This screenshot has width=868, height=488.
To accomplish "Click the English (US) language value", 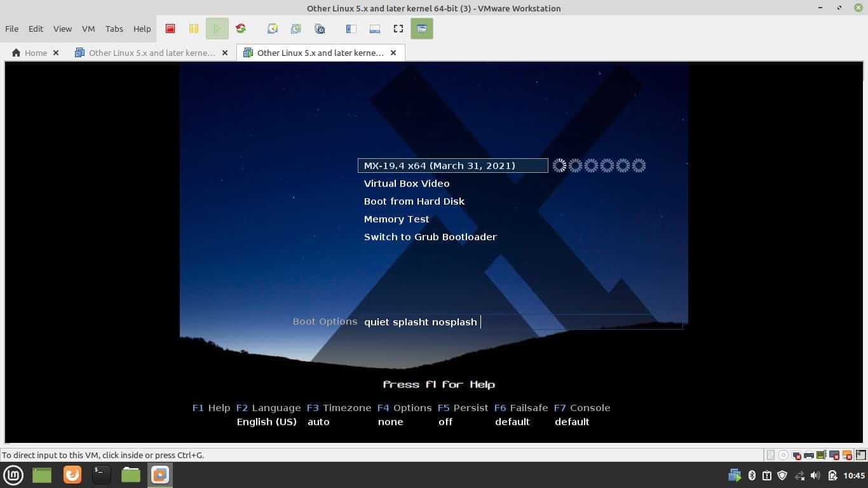I will 267,422.
